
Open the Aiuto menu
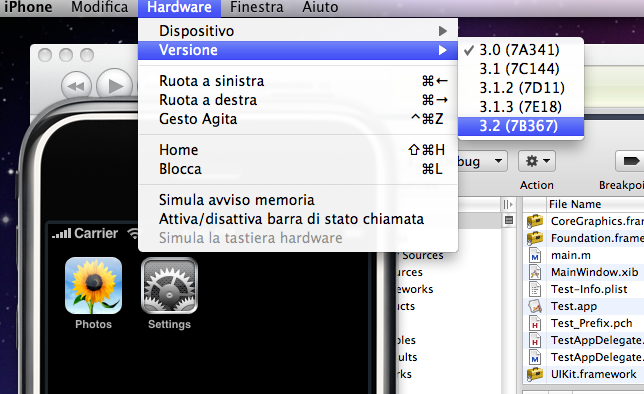click(x=320, y=7)
